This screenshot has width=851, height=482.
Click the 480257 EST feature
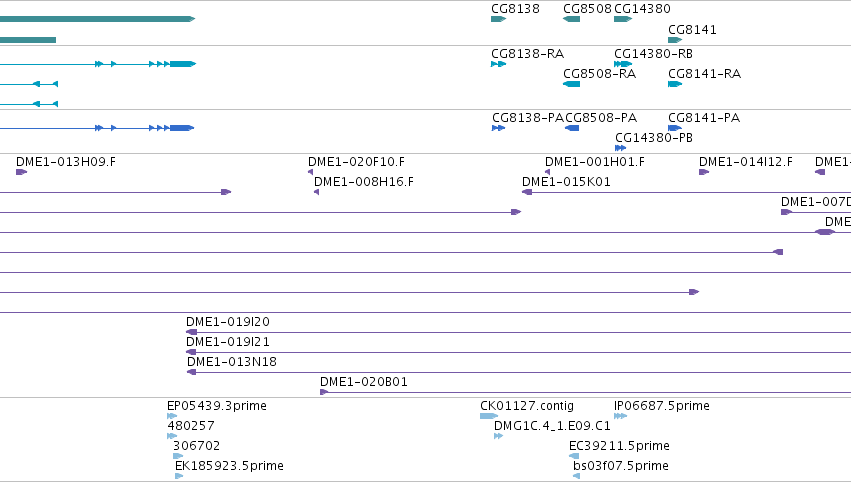172,436
